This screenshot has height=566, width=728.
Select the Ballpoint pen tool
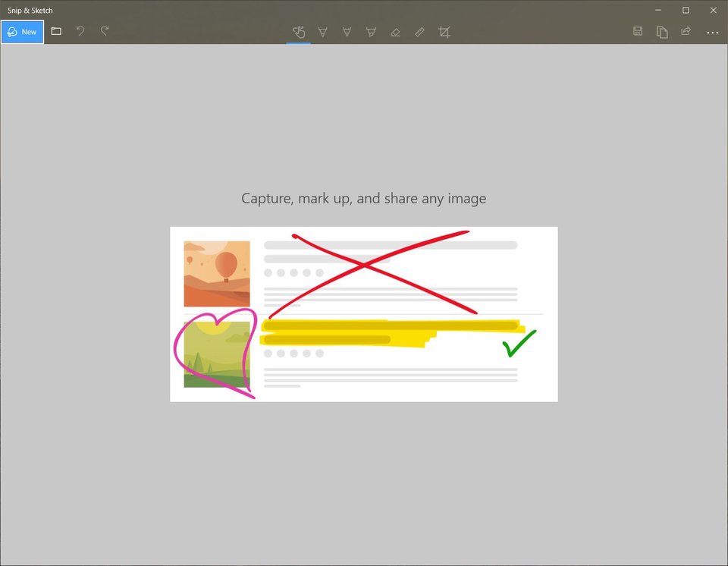(x=323, y=32)
